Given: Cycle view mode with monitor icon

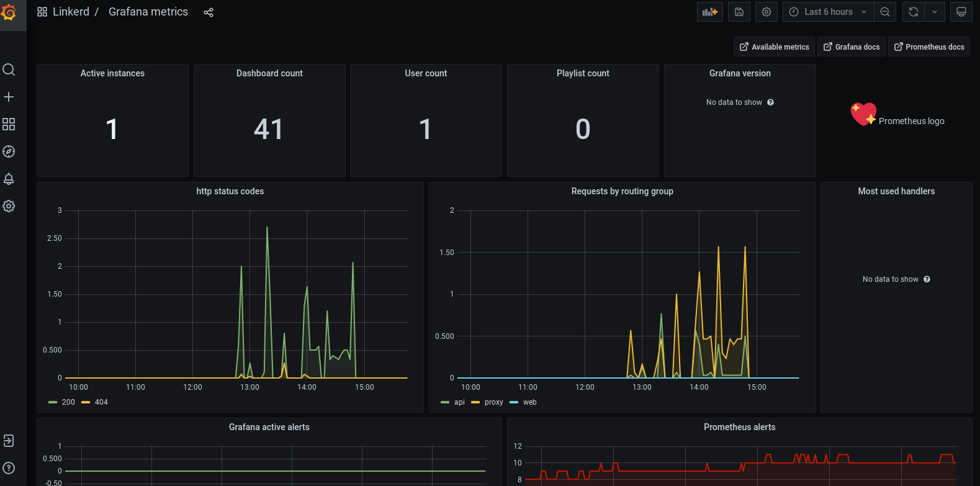Looking at the screenshot, I should click(961, 12).
